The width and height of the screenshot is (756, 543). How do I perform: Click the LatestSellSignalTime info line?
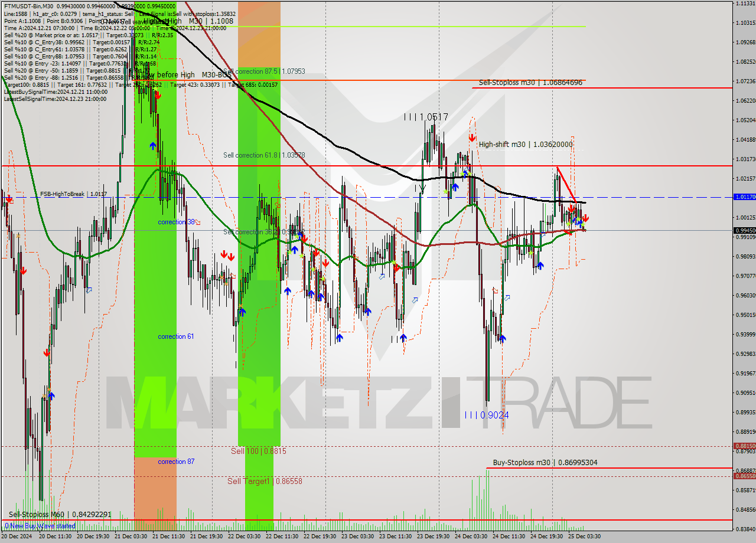tap(55, 99)
